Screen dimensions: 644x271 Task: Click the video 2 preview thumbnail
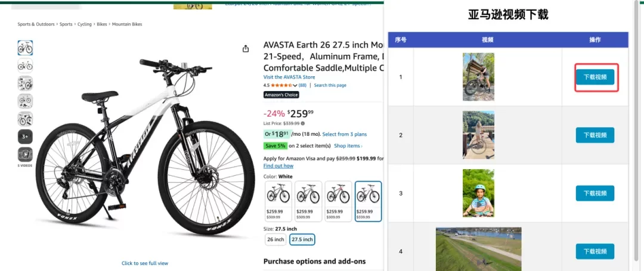tap(478, 135)
